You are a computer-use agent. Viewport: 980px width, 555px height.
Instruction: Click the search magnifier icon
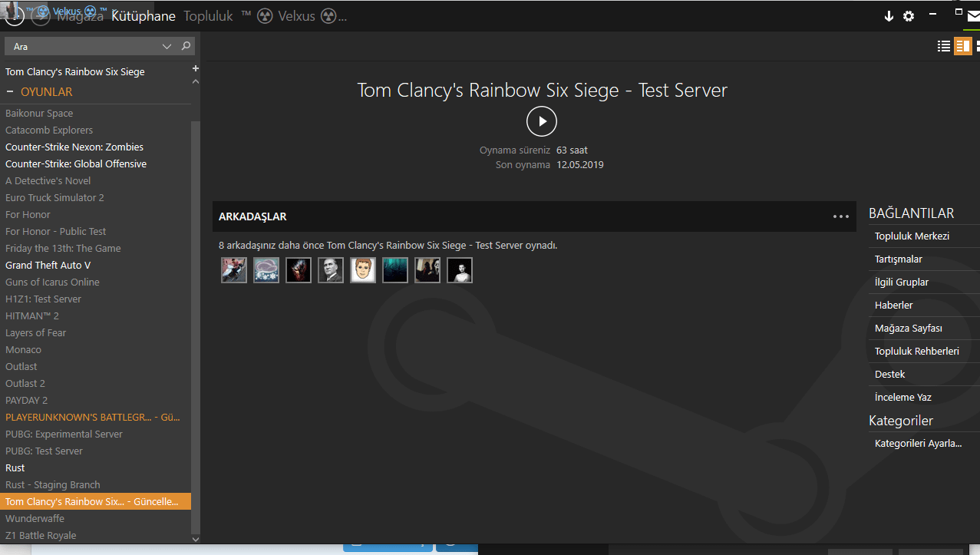tap(186, 47)
